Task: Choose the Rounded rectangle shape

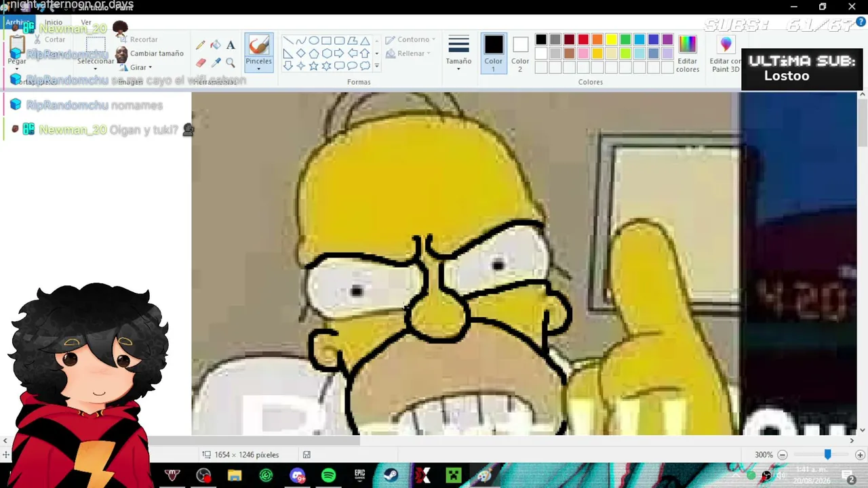Action: point(339,41)
